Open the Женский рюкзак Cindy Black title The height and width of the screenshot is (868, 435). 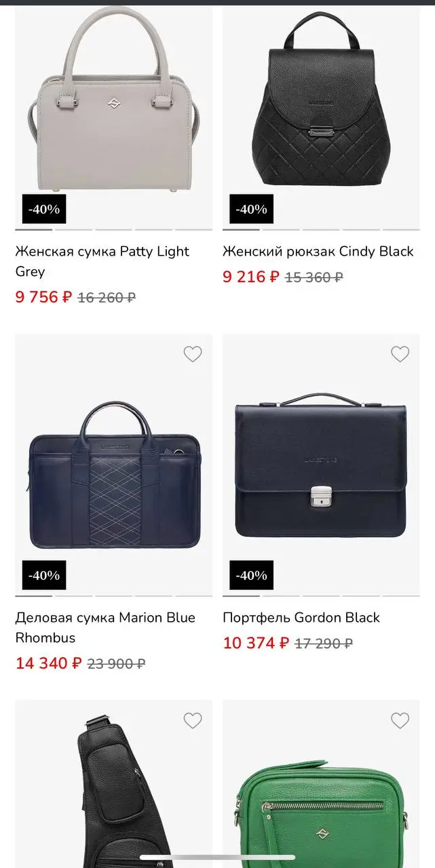click(x=318, y=252)
